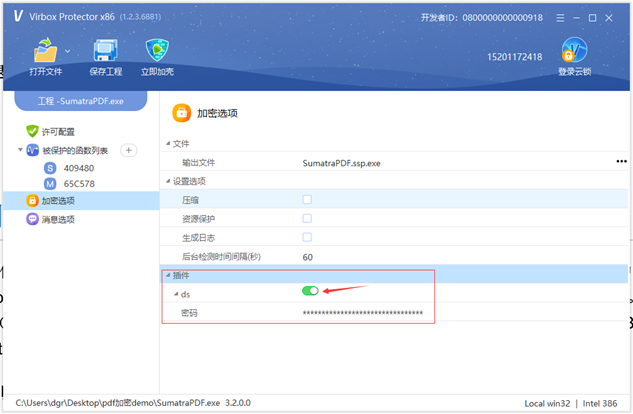The width and height of the screenshot is (633, 414).
Task: Click the 密码 password field
Action: [x=363, y=313]
